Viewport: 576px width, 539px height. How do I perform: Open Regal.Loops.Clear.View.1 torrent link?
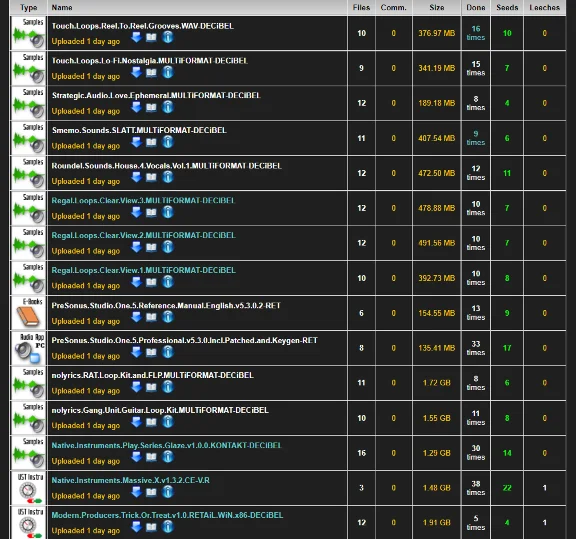point(144,270)
